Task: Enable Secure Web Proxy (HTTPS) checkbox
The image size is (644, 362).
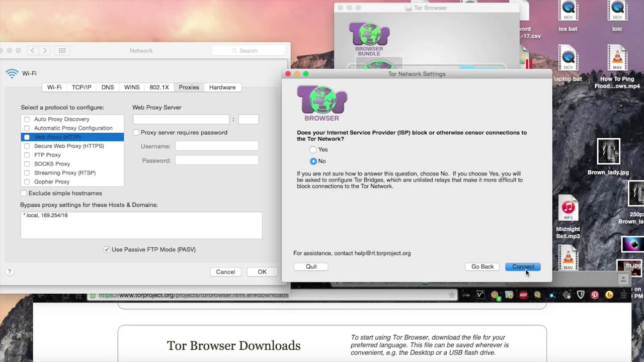Action: click(x=27, y=146)
